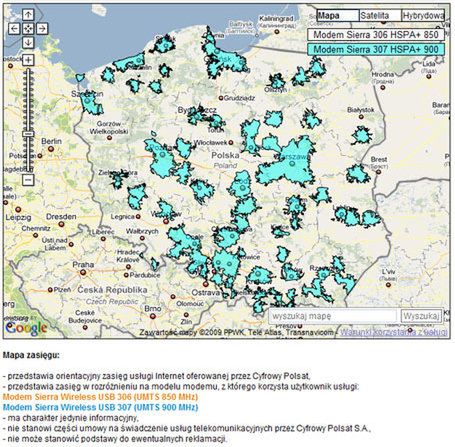Click the 'Mapa zasięgu:' heading text

coord(31,355)
